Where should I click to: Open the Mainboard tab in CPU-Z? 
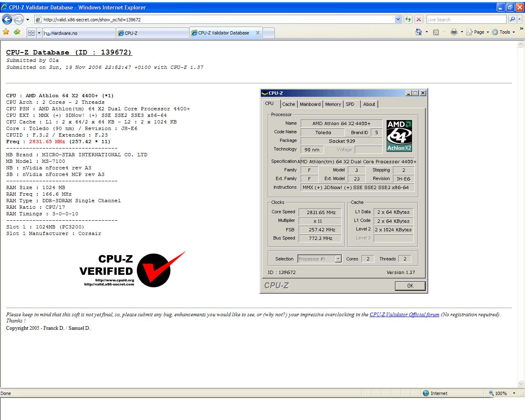(x=310, y=104)
